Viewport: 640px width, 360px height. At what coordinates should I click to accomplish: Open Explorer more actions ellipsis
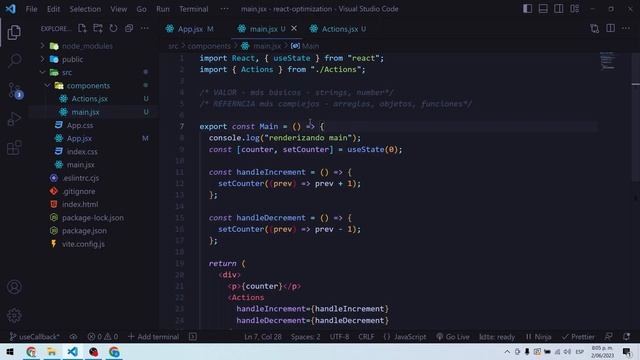(144, 28)
